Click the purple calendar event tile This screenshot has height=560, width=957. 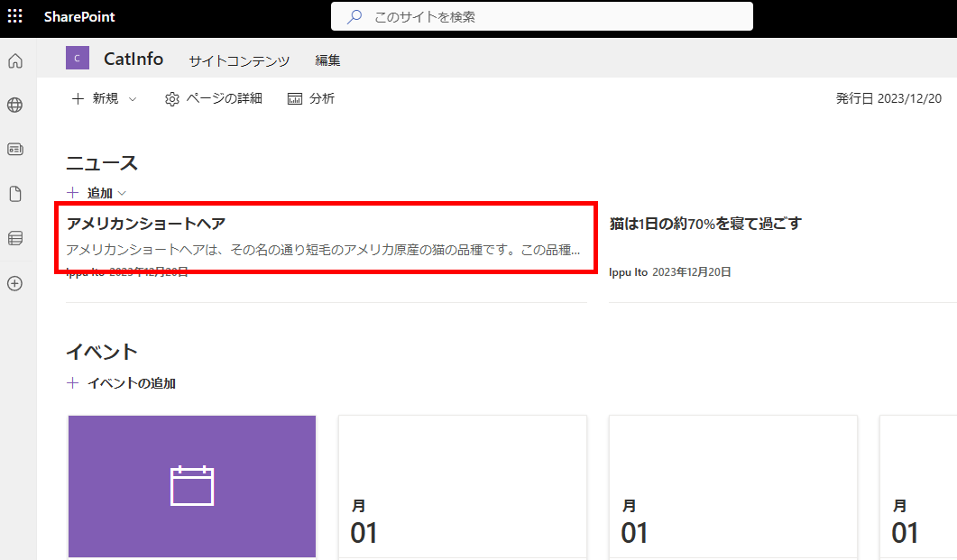192,486
